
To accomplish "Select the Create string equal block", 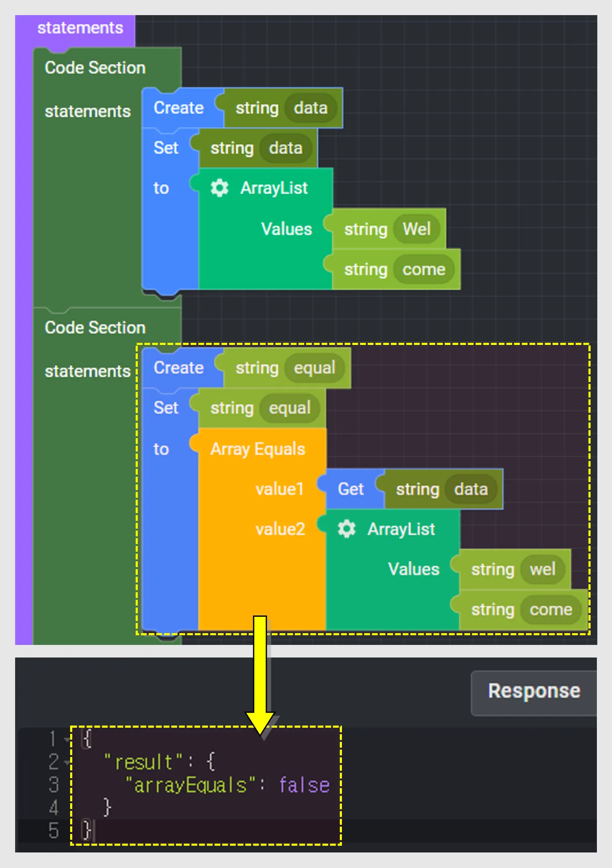I will tap(179, 367).
